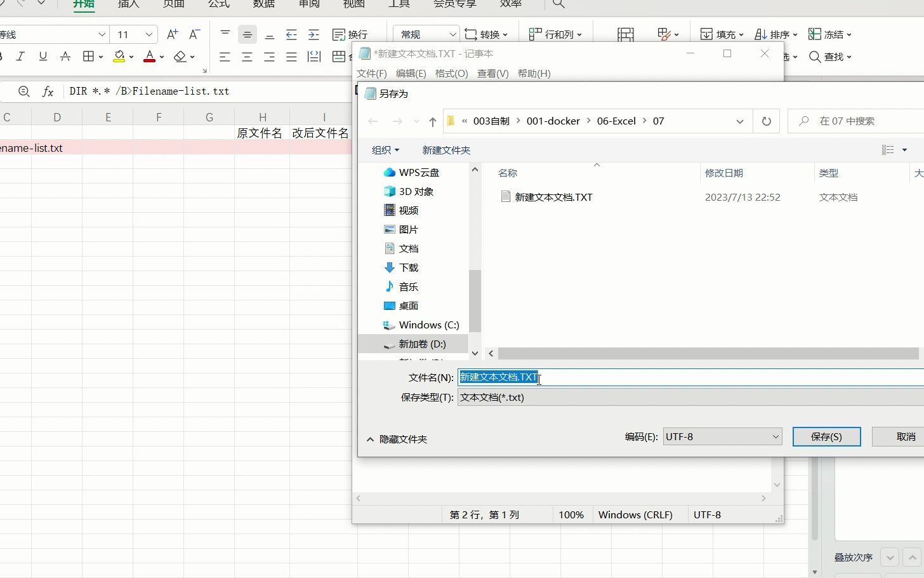The height and width of the screenshot is (578, 924).
Task: Open the 组织 organize menu
Action: click(385, 150)
